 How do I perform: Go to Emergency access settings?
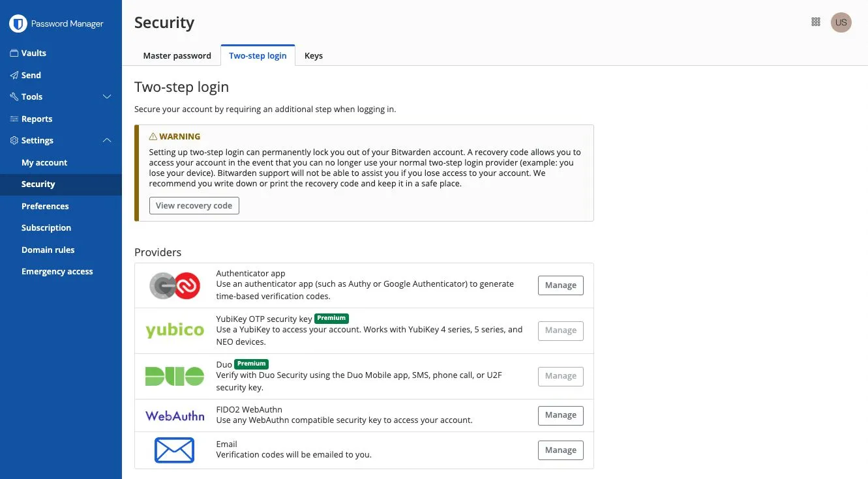pyautogui.click(x=57, y=272)
